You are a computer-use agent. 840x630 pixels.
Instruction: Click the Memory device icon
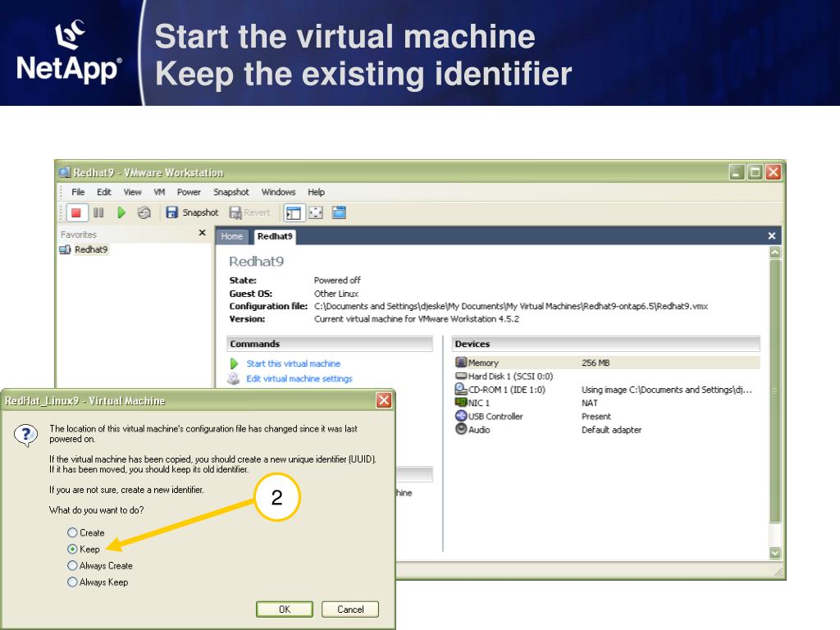point(461,363)
